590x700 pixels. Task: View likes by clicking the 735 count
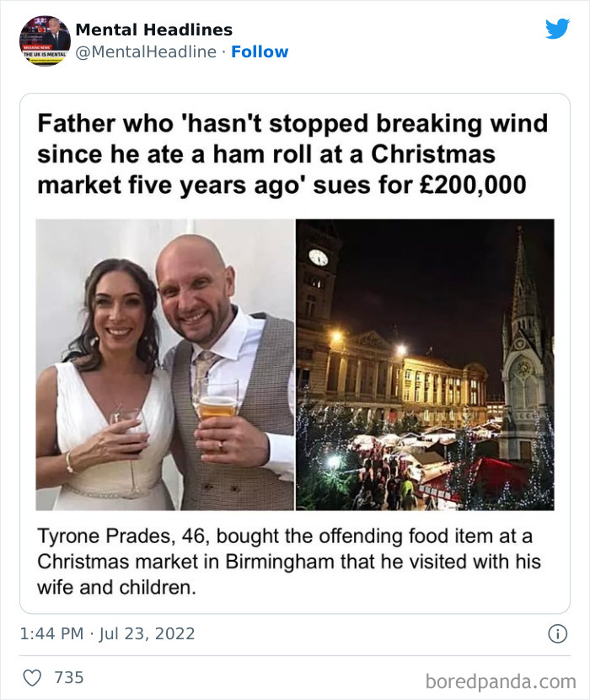tap(70, 677)
